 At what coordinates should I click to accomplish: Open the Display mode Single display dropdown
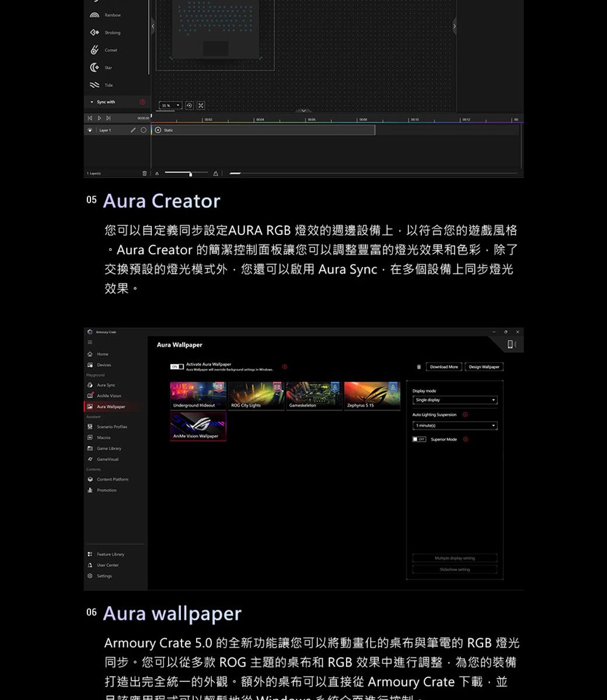[x=455, y=400]
